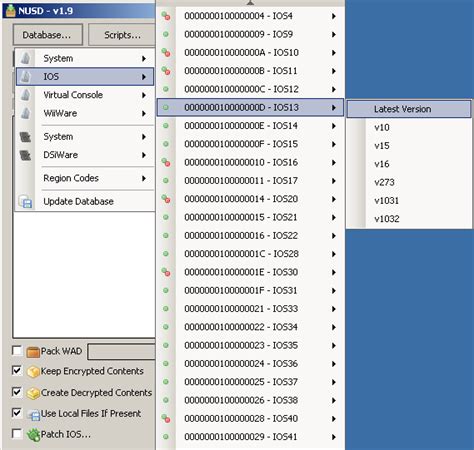Open the 0000000100000025 - IOS37 entry
This screenshot has width=474, height=450.
pyautogui.click(x=250, y=382)
